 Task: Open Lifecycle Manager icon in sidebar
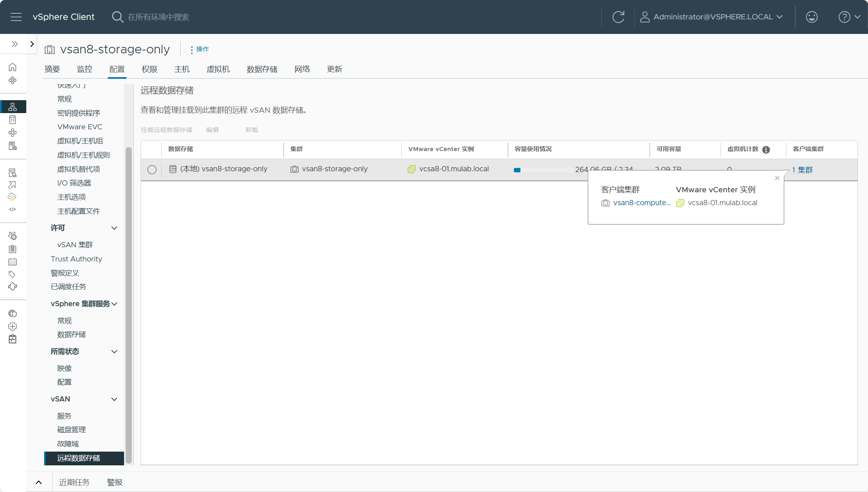(x=13, y=286)
